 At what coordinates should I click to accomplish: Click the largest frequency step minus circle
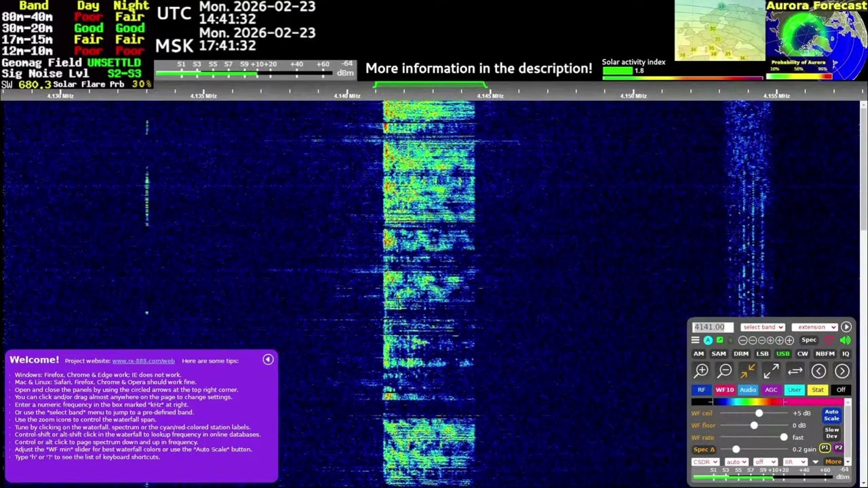tap(743, 340)
